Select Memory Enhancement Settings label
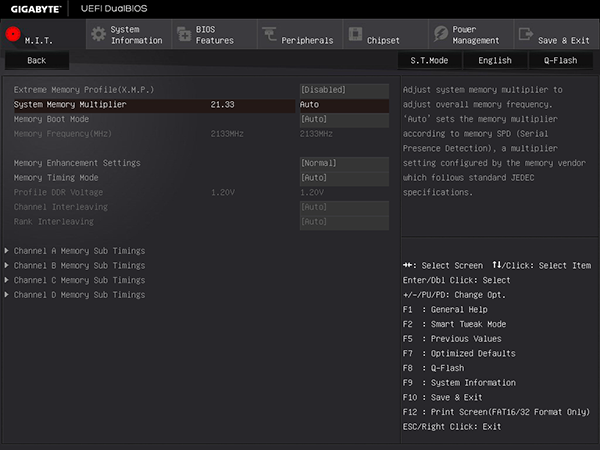 (77, 163)
